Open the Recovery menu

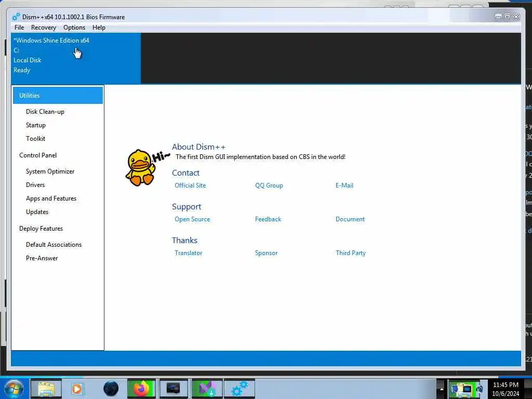(44, 28)
